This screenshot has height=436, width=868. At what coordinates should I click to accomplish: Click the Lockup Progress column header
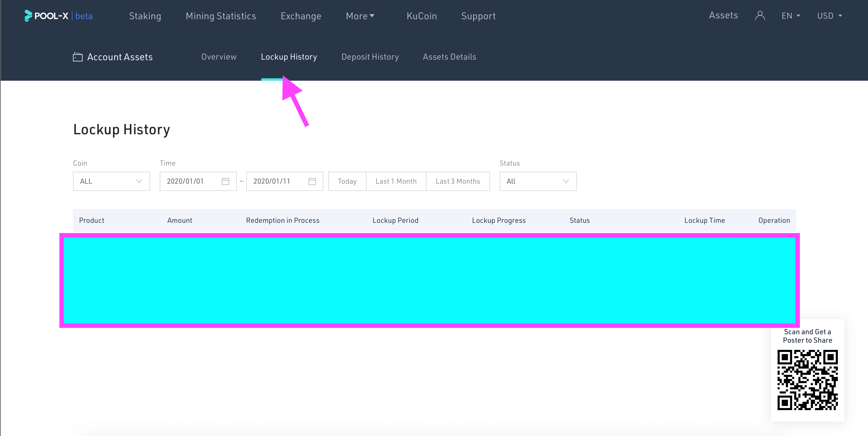pos(499,220)
